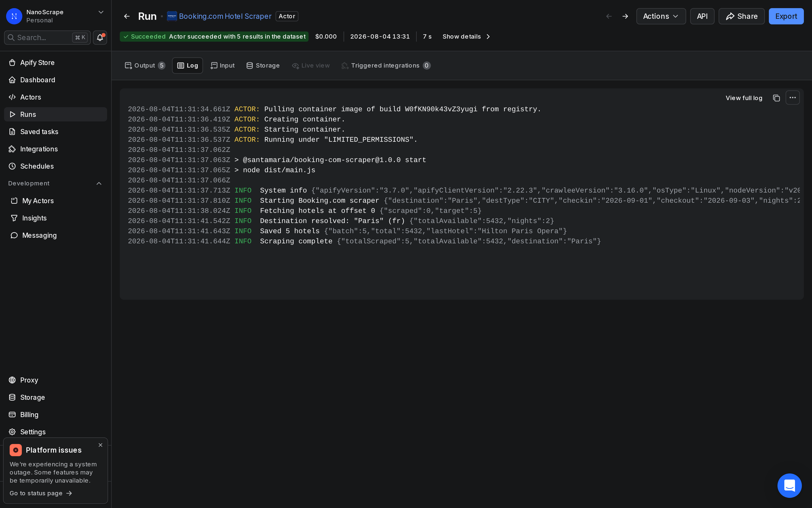The image size is (812, 508).
Task: Switch to the Live view tab
Action: tap(311, 66)
